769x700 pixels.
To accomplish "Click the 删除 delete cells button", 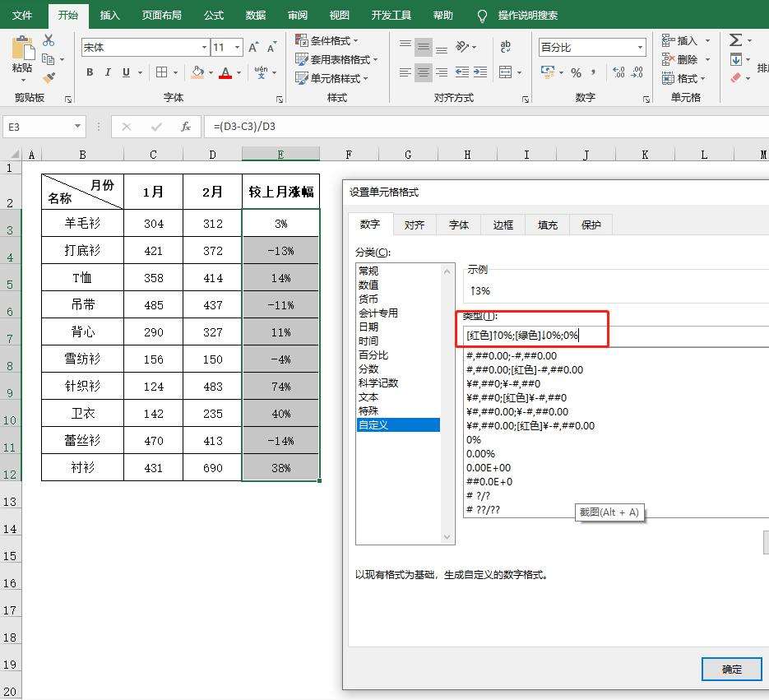I will tap(679, 59).
